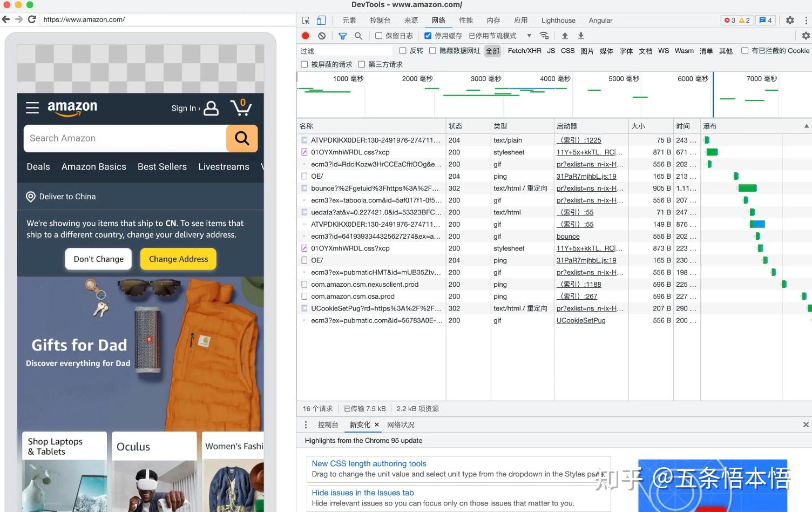The width and height of the screenshot is (812, 512).
Task: Stop recording the network log
Action: pos(305,36)
